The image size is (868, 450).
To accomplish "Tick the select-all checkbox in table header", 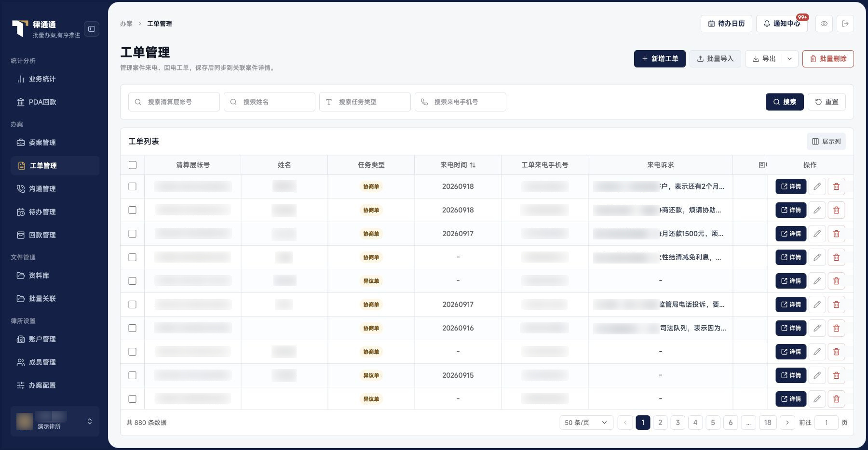I will click(x=133, y=165).
